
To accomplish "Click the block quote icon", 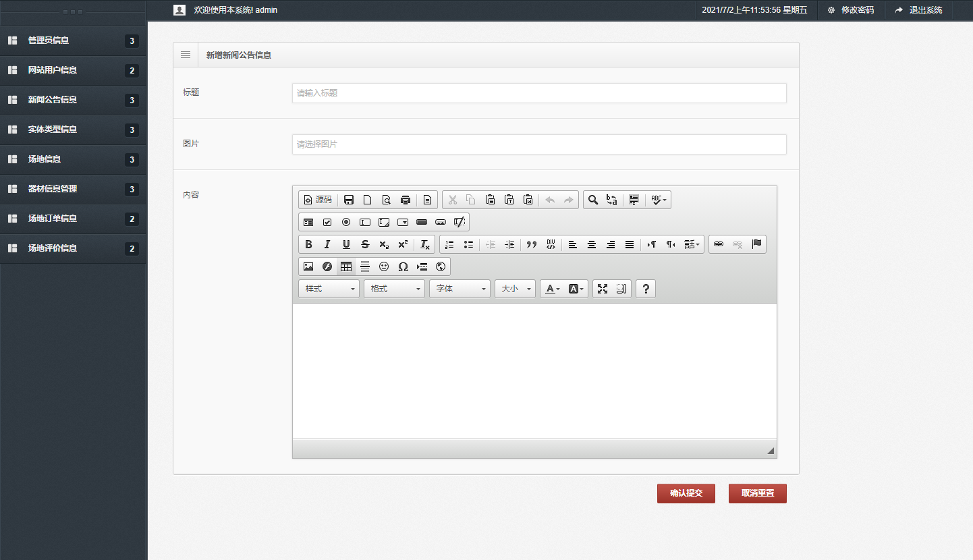I will pyautogui.click(x=532, y=244).
